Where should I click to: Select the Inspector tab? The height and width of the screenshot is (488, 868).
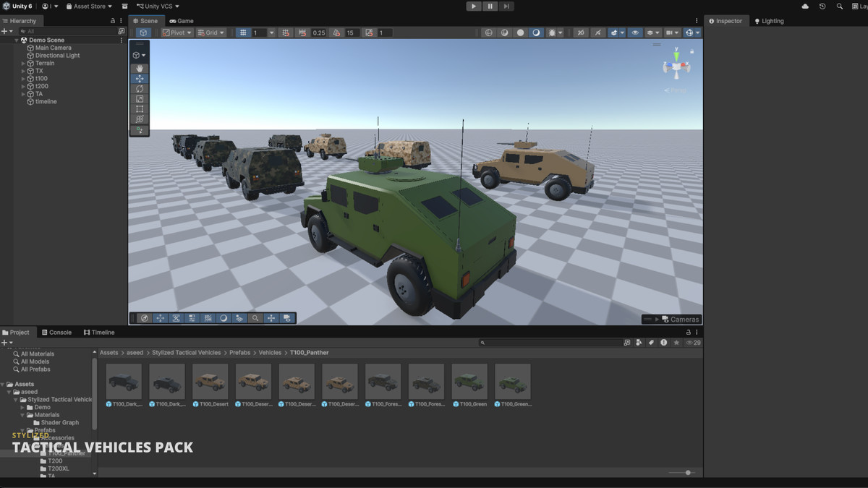(x=725, y=21)
